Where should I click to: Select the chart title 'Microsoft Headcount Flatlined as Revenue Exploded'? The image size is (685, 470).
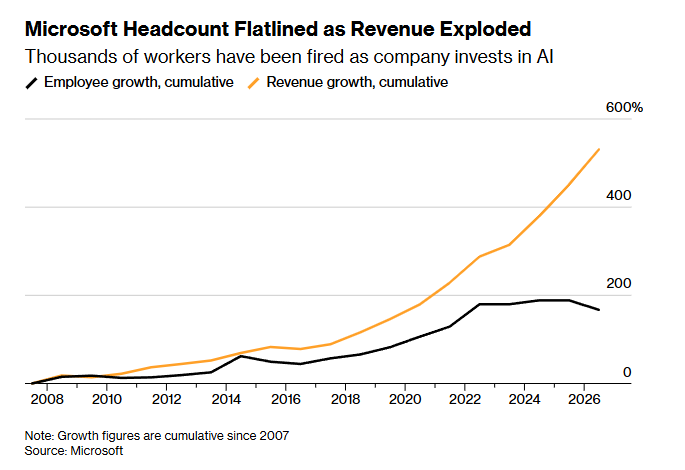point(278,29)
